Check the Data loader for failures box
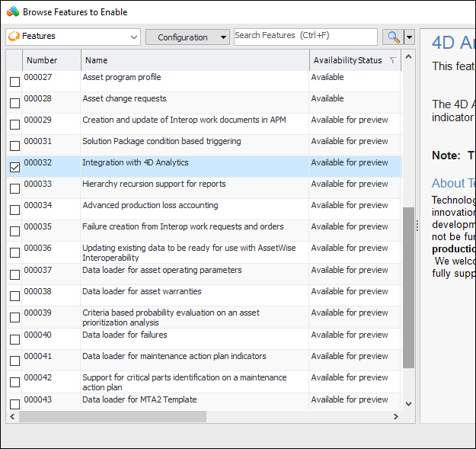Viewport: 476px width, 449px height. click(x=14, y=339)
